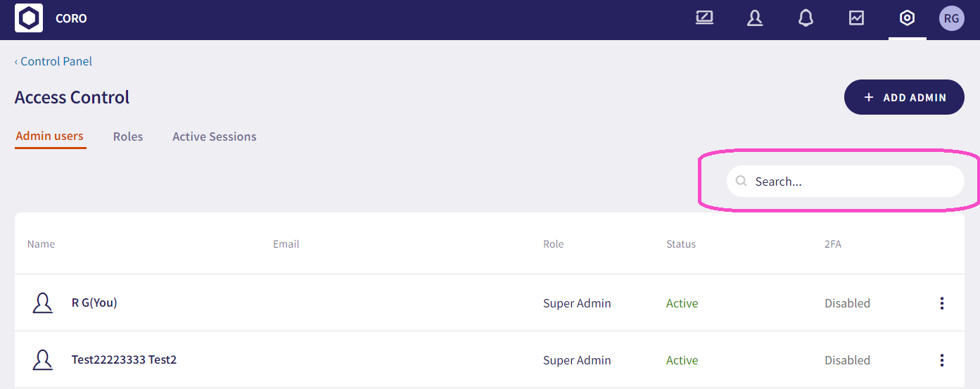Image resolution: width=980 pixels, height=389 pixels.
Task: Open the three-dot menu for Test22223333 Test2
Action: (x=941, y=360)
